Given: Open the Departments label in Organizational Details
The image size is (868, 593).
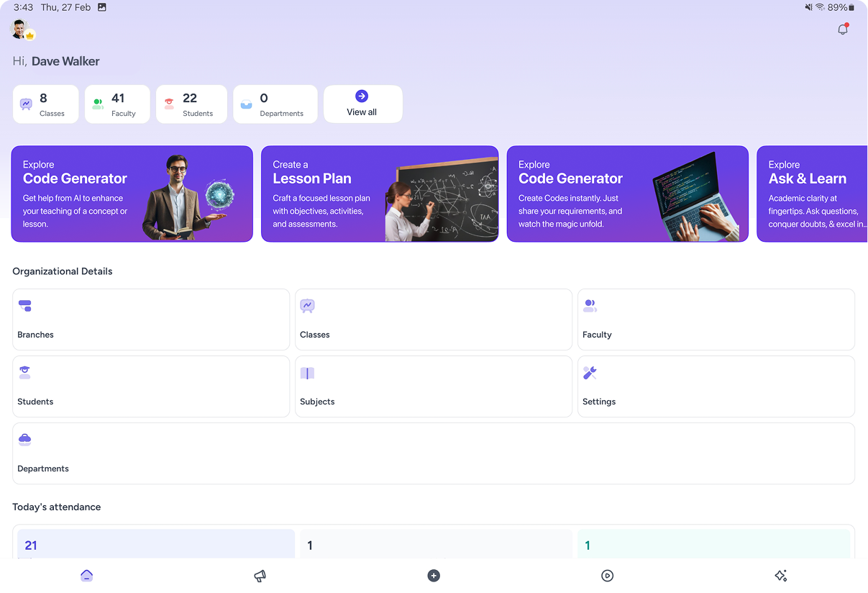Looking at the screenshot, I should tap(43, 468).
